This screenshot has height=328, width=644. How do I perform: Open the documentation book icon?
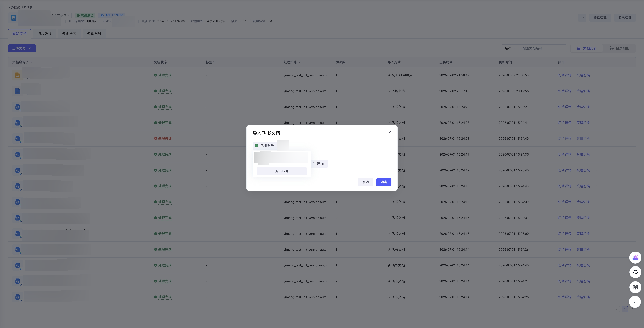coord(635,287)
